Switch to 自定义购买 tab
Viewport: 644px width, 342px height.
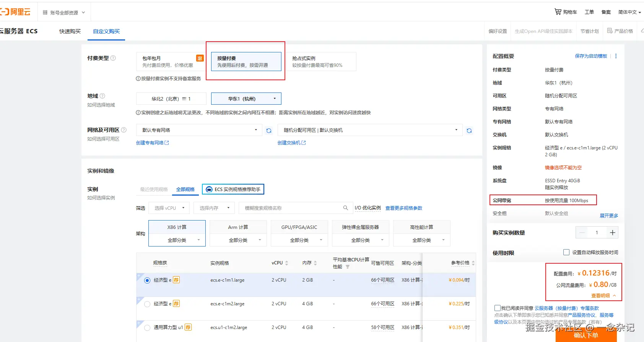click(106, 31)
